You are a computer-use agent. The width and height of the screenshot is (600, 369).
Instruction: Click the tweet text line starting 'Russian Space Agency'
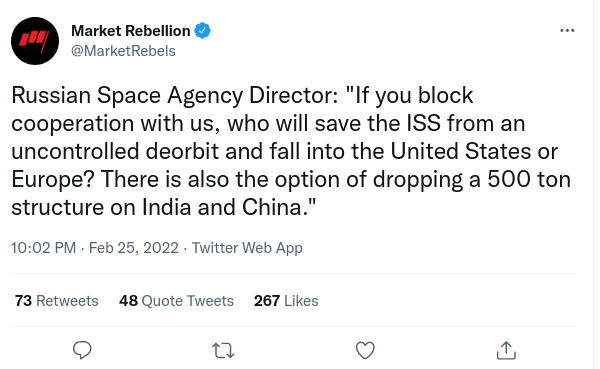point(242,95)
